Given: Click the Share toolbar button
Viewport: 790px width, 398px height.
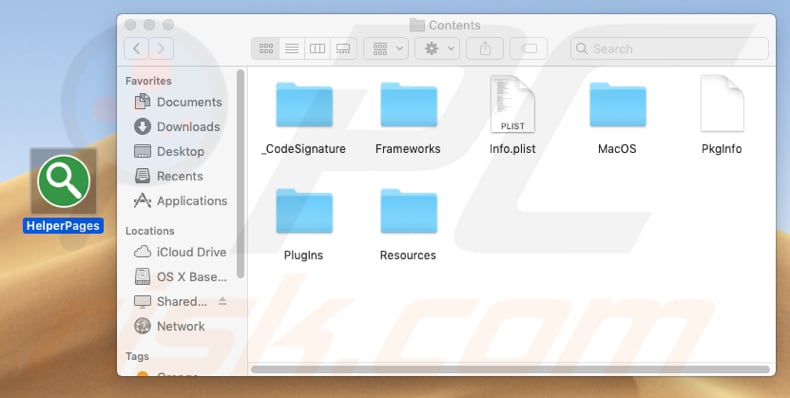Looking at the screenshot, I should [x=485, y=49].
